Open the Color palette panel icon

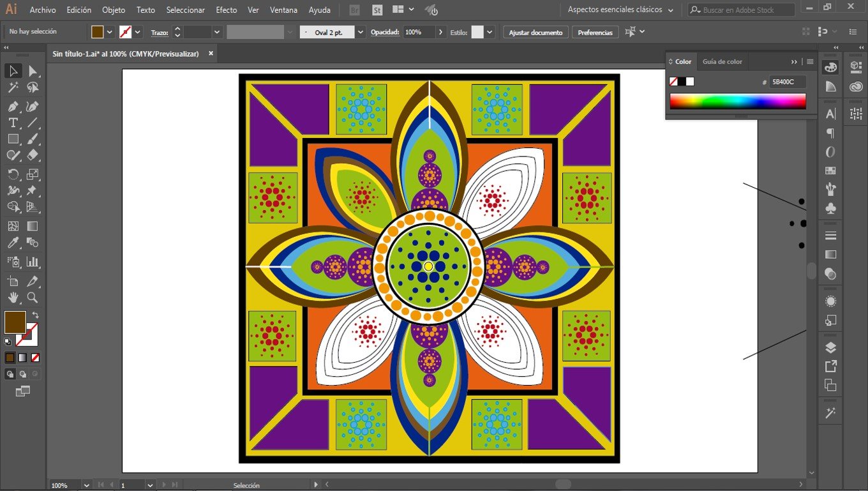pyautogui.click(x=830, y=67)
